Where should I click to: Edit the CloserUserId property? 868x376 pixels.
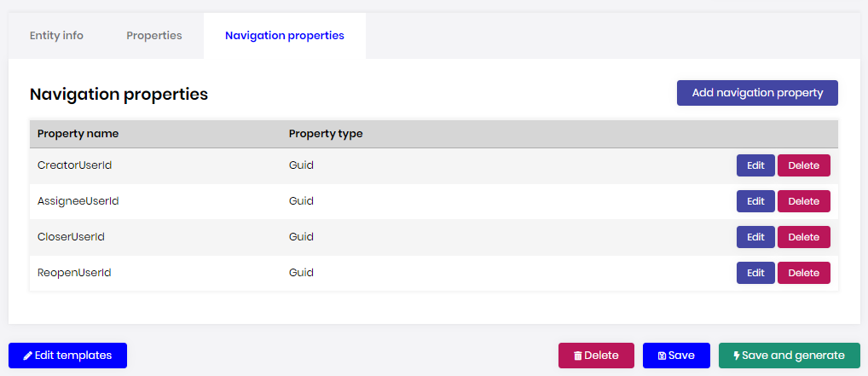tap(755, 237)
